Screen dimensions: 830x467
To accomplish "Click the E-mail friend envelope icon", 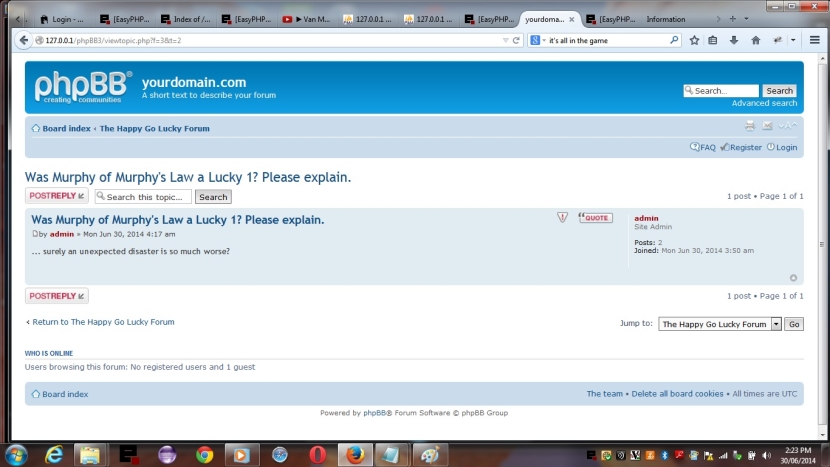I will [767, 126].
